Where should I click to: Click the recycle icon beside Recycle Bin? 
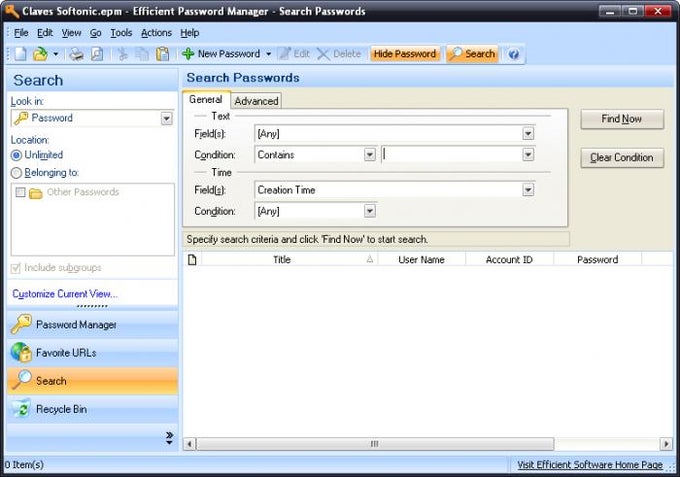pyautogui.click(x=21, y=408)
